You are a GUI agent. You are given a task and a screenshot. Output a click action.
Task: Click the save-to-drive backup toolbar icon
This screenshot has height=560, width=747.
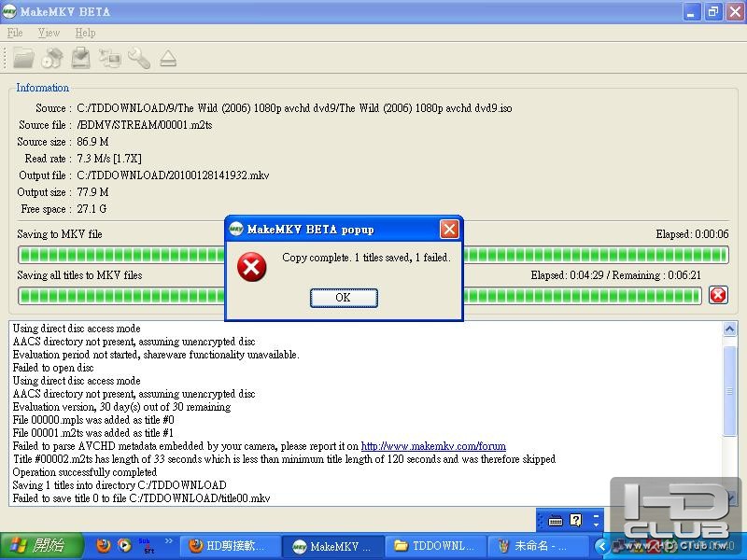tap(80, 58)
